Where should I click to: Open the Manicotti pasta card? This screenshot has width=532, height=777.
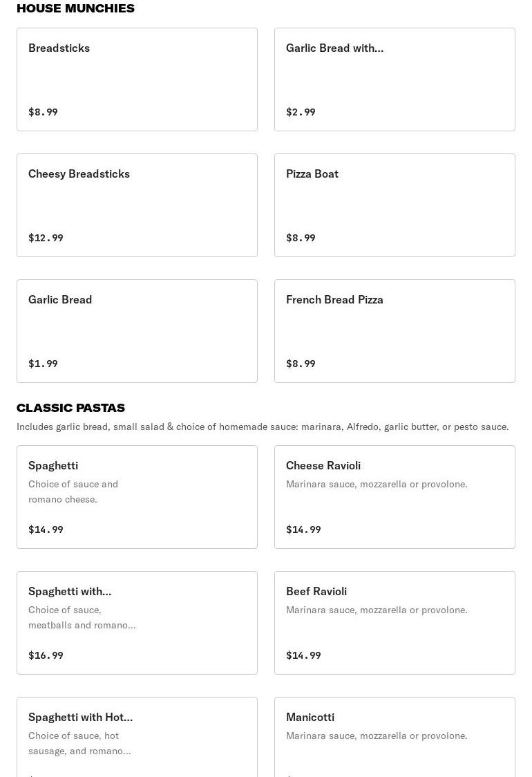point(395,737)
